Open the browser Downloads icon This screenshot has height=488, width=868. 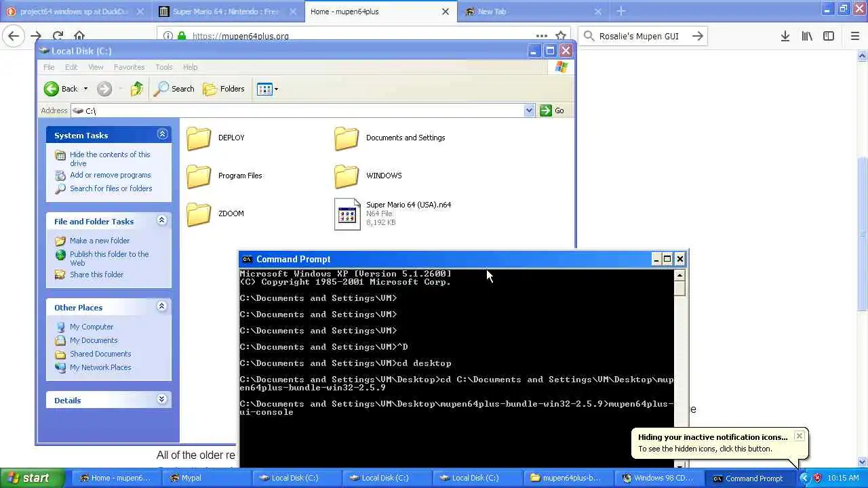click(785, 36)
